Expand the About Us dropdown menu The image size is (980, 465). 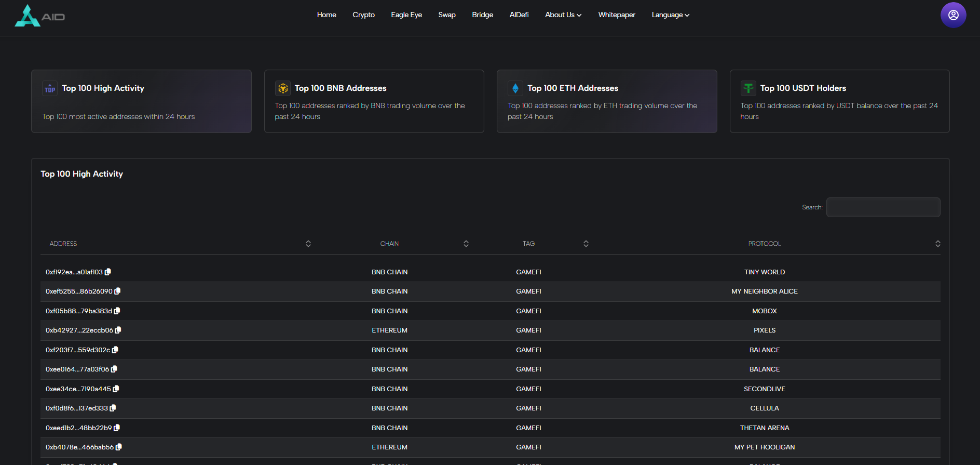coord(563,15)
